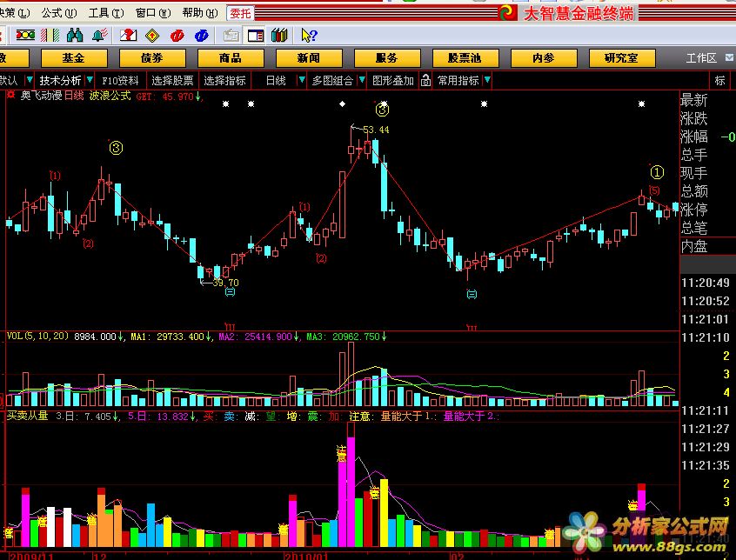Click the 商品 button
The height and width of the screenshot is (560, 736).
(231, 58)
